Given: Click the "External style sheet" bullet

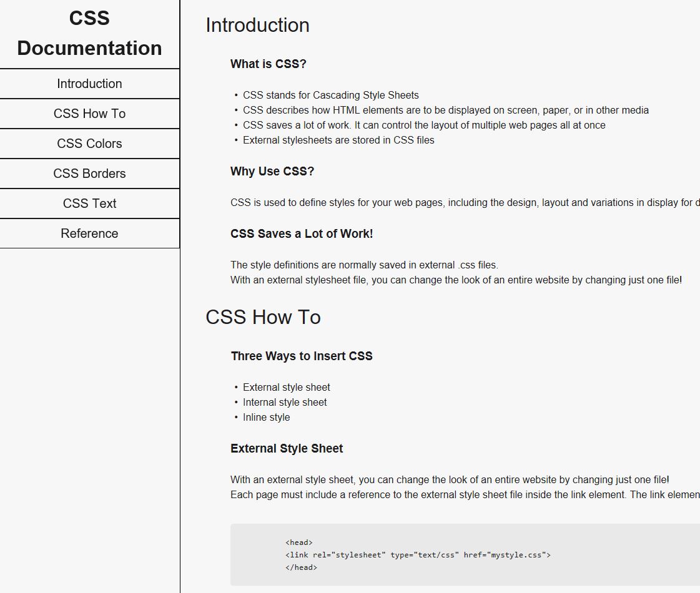Looking at the screenshot, I should [x=287, y=387].
